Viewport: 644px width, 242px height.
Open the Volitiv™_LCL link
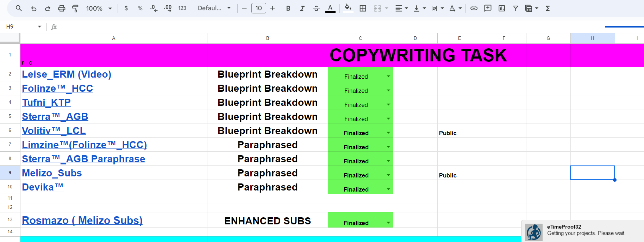54,131
